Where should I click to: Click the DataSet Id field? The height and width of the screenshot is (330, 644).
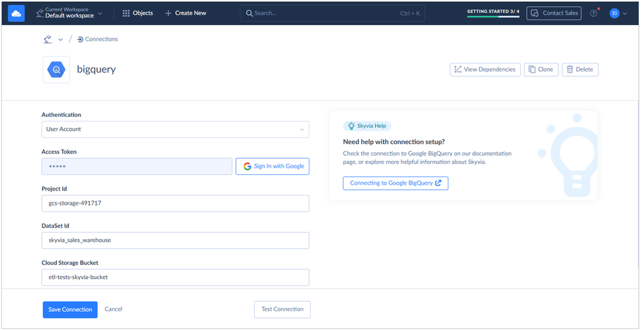pos(175,240)
